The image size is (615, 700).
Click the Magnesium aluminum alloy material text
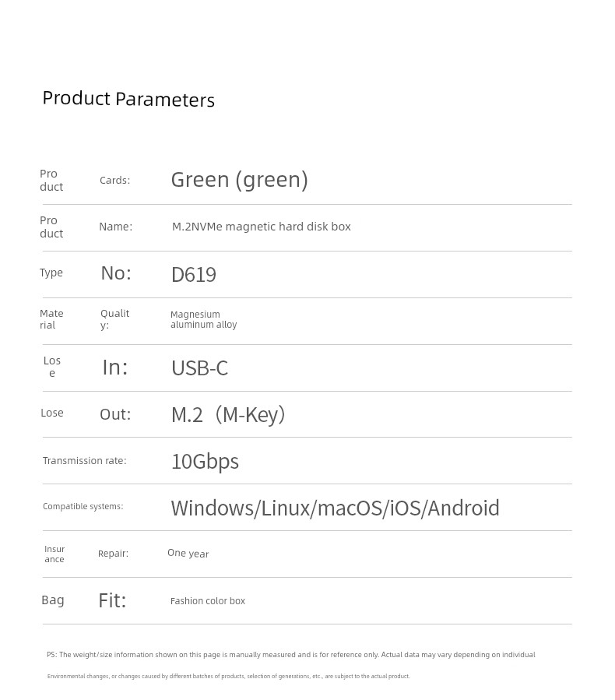click(203, 319)
